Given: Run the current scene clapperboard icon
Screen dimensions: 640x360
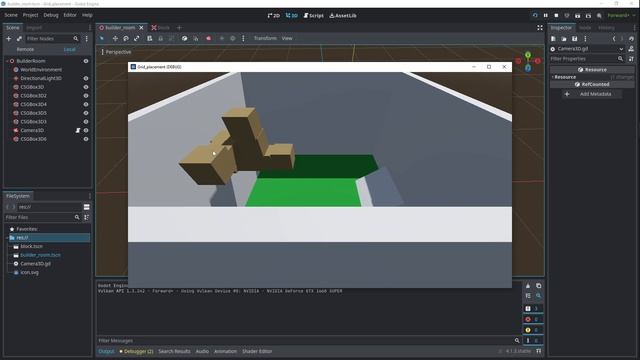Looking at the screenshot, I should [577, 16].
